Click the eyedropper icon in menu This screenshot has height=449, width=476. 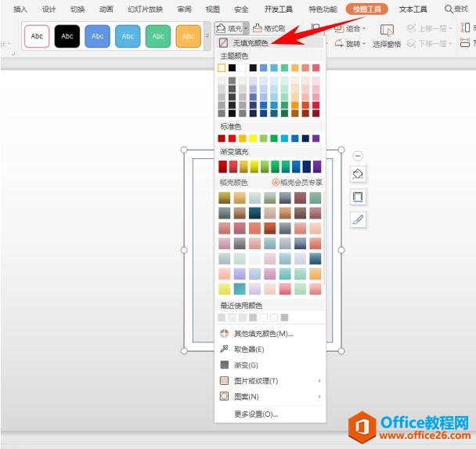click(x=224, y=349)
